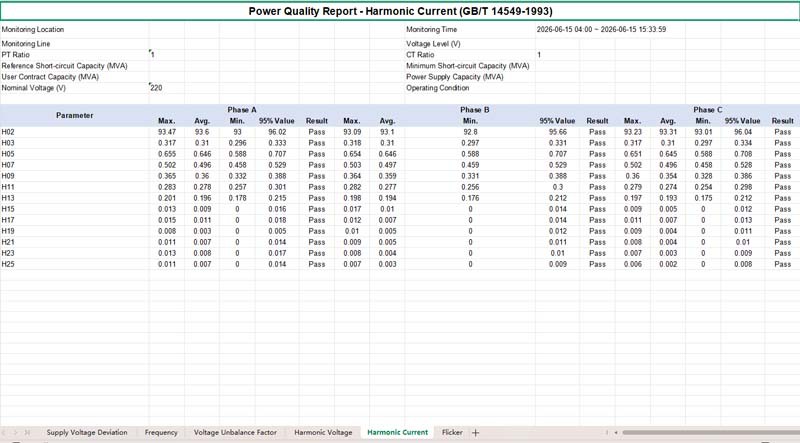Open the Supply Voltage Deviation sheet tab
The image size is (800, 443).
pyautogui.click(x=87, y=432)
